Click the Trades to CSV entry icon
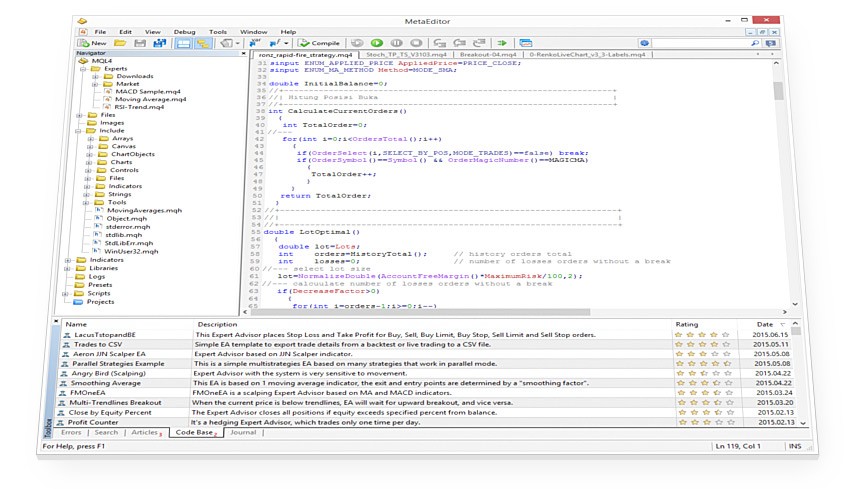Screen dimensions: 855x489 coord(66,344)
